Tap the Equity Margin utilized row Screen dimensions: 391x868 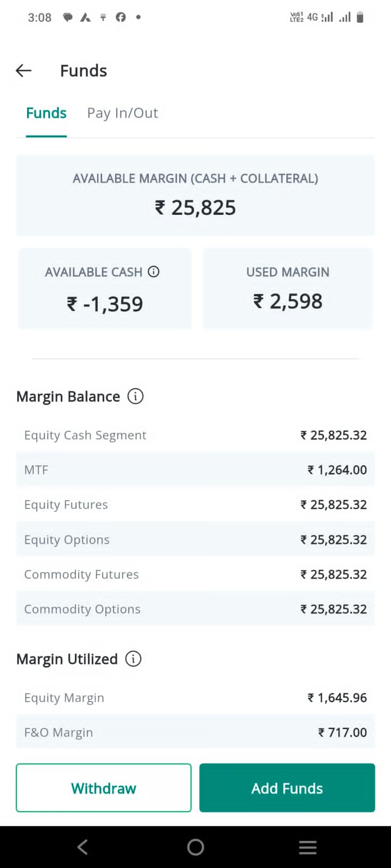coord(195,698)
